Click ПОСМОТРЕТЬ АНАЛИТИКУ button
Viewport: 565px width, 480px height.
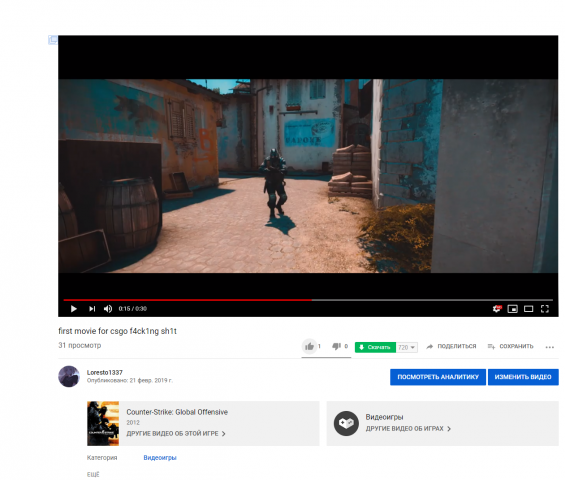pos(438,377)
